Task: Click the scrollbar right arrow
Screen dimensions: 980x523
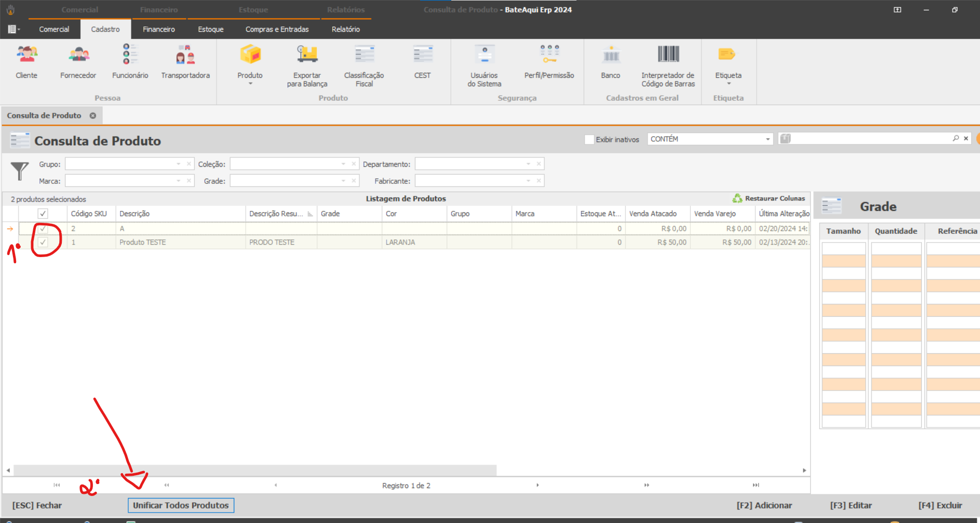Action: pos(804,470)
